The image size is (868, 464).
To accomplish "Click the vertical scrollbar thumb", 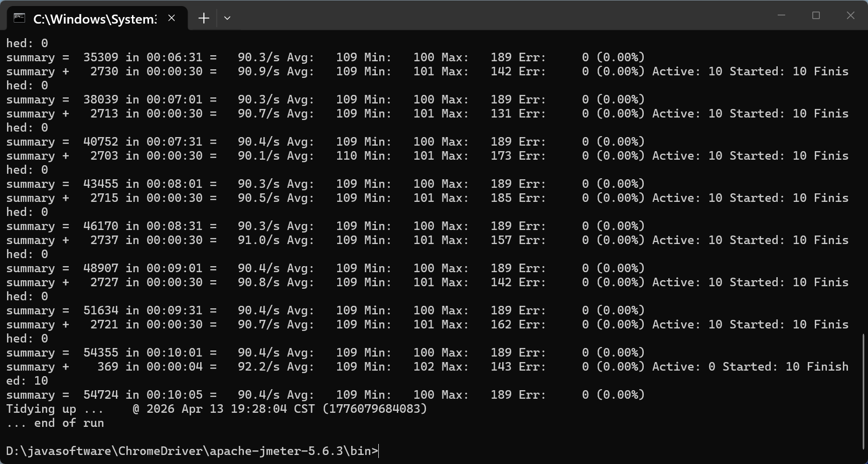I will pyautogui.click(x=863, y=391).
